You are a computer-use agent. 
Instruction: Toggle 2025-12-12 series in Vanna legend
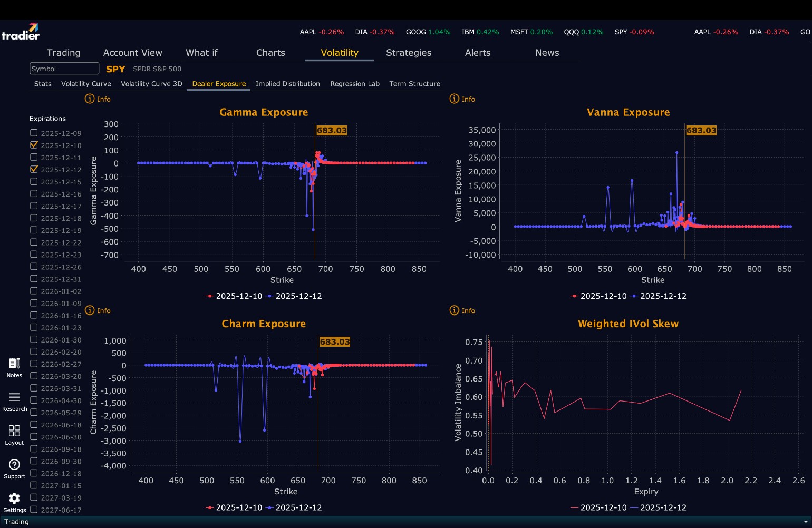659,296
